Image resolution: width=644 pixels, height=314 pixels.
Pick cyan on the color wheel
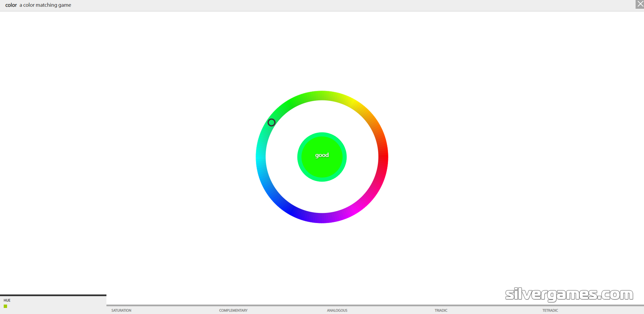261,157
